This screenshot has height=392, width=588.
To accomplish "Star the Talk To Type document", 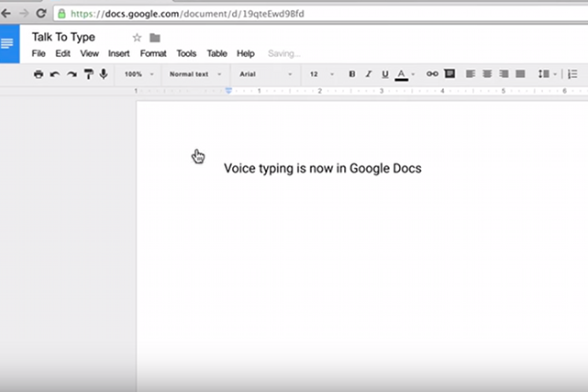I will point(137,38).
